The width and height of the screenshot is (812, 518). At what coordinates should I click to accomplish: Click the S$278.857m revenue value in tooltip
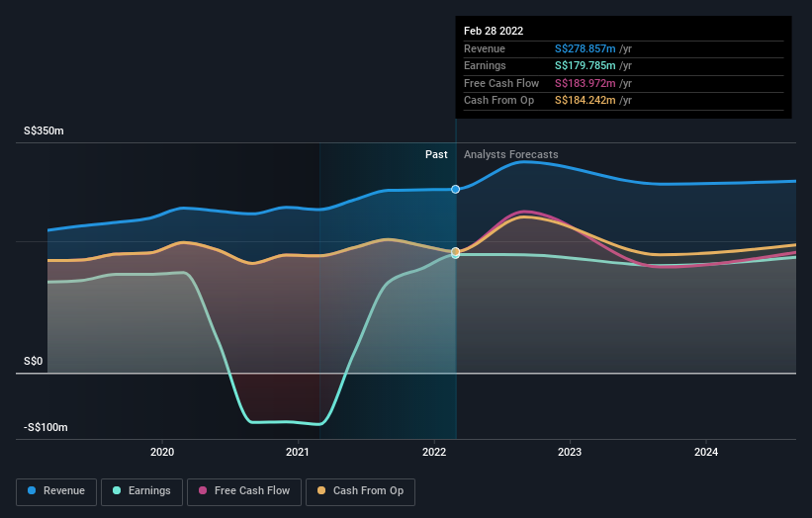tap(586, 48)
